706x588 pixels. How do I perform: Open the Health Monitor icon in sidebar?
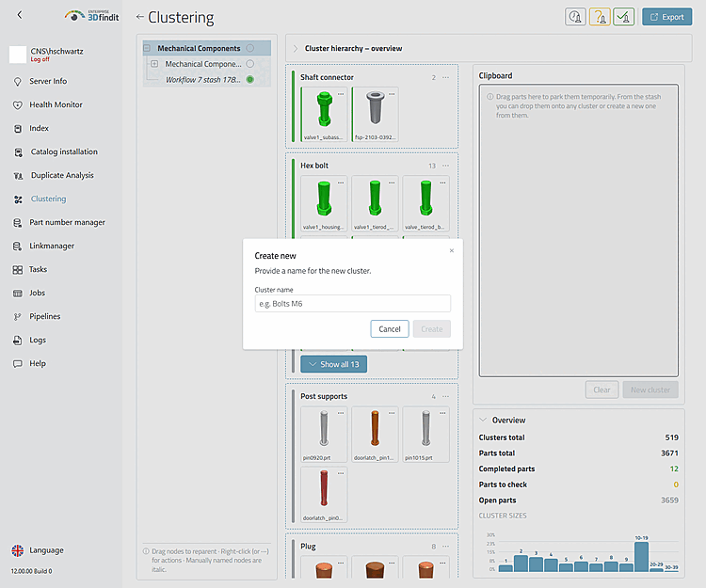(18, 104)
